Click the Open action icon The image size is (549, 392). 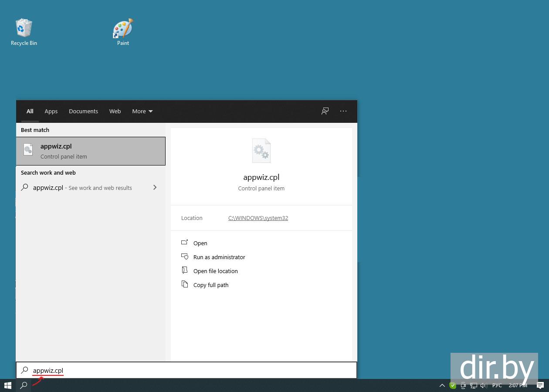click(x=185, y=242)
